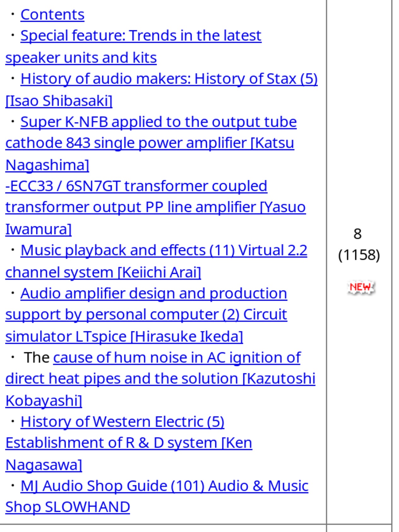The height and width of the screenshot is (532, 399).
Task: Click the Isao Shibasaki author text
Action: point(59,101)
